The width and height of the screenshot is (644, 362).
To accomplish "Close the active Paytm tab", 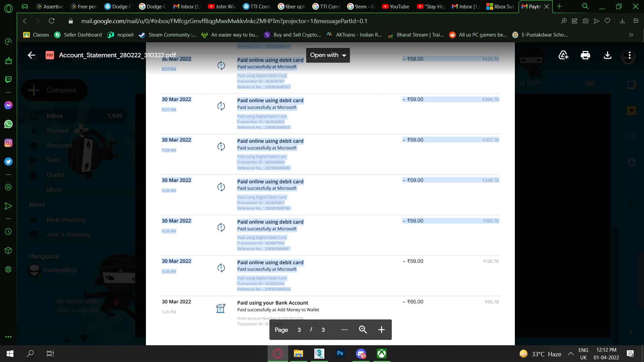I will 546,6.
